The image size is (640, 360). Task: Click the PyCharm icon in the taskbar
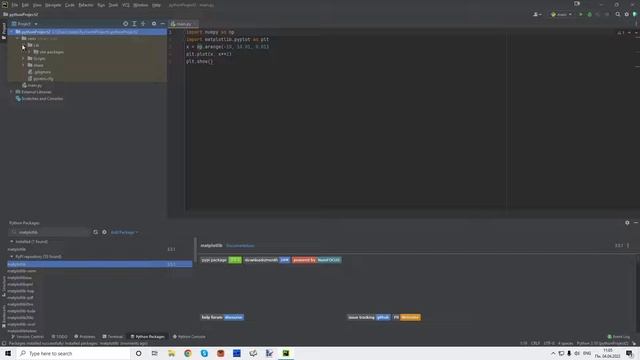tap(286, 353)
